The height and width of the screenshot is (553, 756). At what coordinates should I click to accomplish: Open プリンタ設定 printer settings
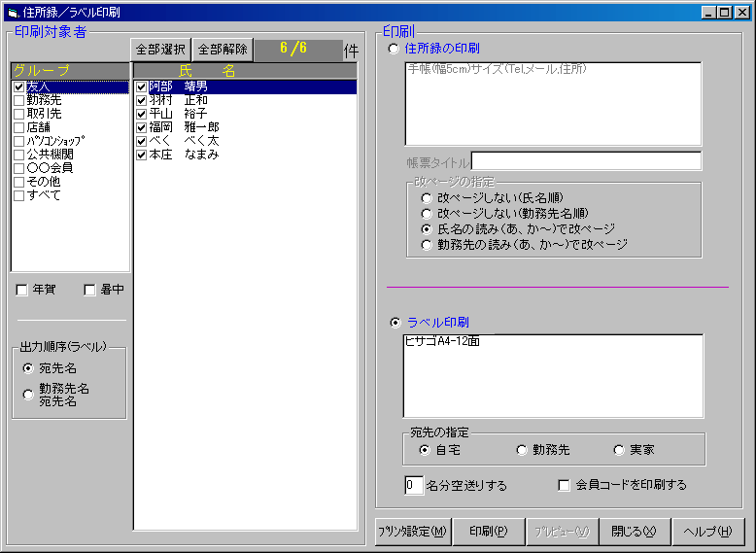(x=412, y=532)
